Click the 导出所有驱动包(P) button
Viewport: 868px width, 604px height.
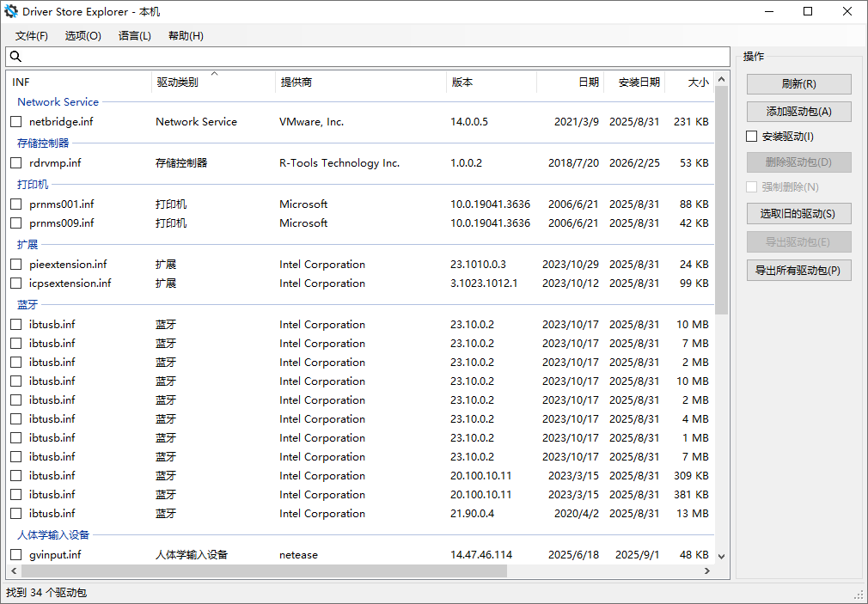click(798, 269)
